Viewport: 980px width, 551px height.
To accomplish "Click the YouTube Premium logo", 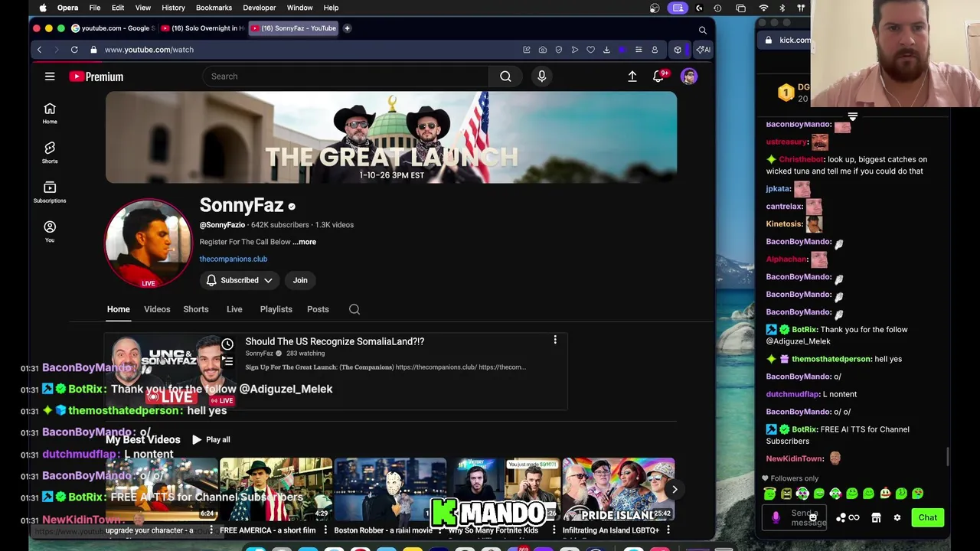I will click(x=96, y=77).
